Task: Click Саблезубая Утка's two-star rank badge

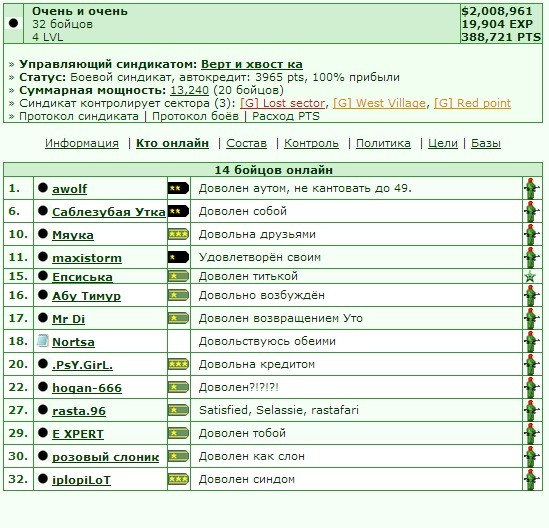Action: (x=178, y=211)
